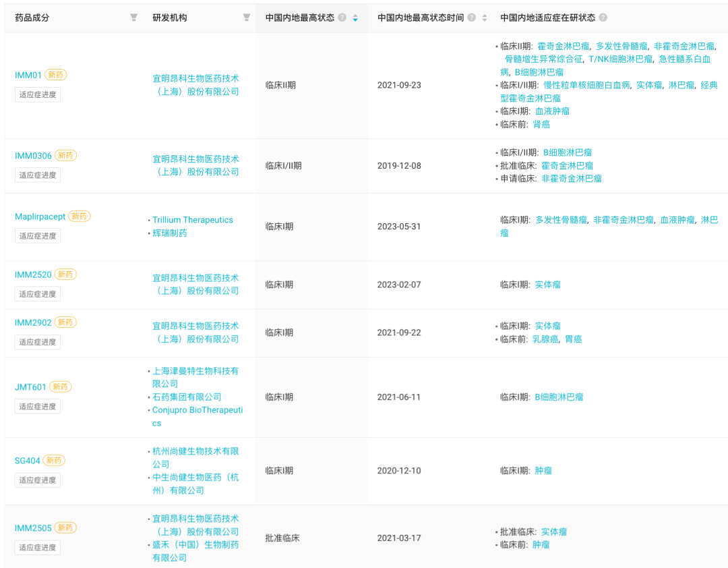
Task: Click 多发性骨髓瘤 indication in Maplirpacept row
Action: (x=561, y=220)
